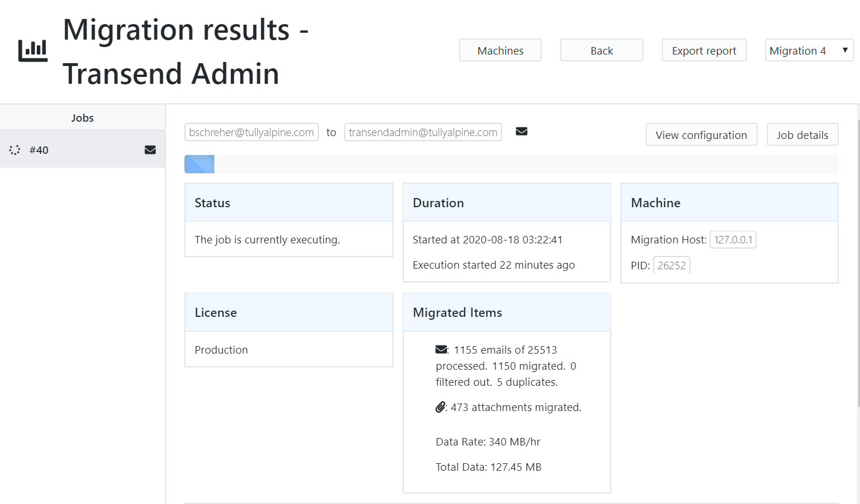The width and height of the screenshot is (860, 504).
Task: Click '473 attachments migrated.' text
Action: coord(516,407)
